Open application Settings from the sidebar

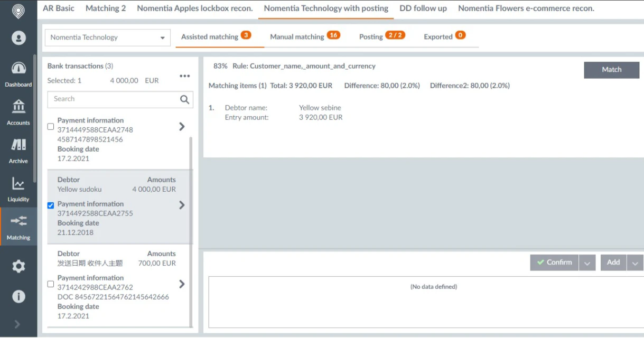(18, 267)
